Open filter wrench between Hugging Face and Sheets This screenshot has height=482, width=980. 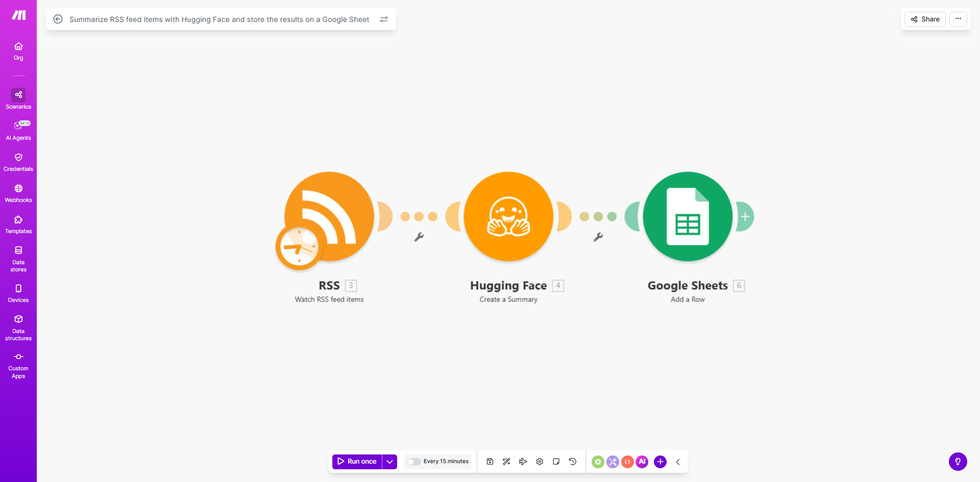point(598,237)
